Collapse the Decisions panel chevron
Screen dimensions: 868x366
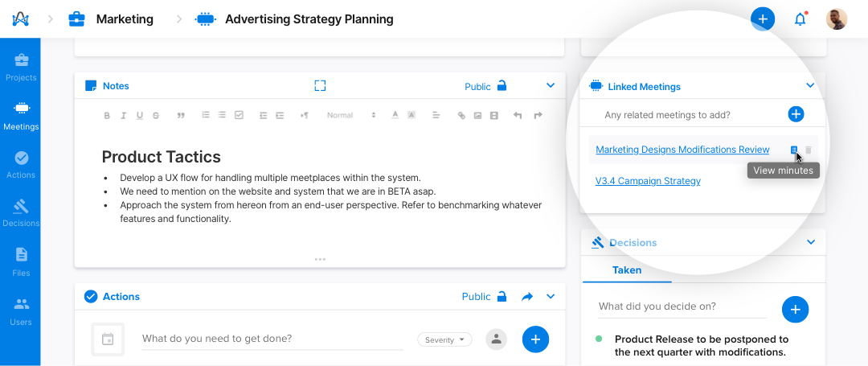[x=811, y=242]
